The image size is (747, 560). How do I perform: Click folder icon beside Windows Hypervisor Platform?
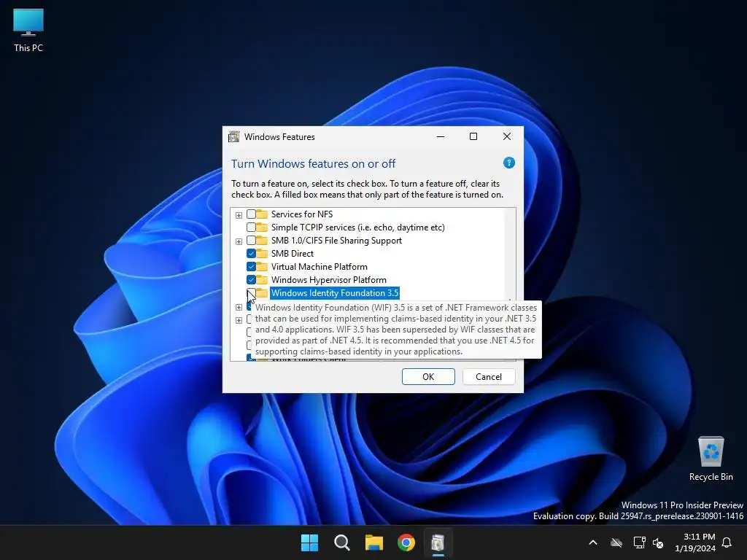pos(262,279)
